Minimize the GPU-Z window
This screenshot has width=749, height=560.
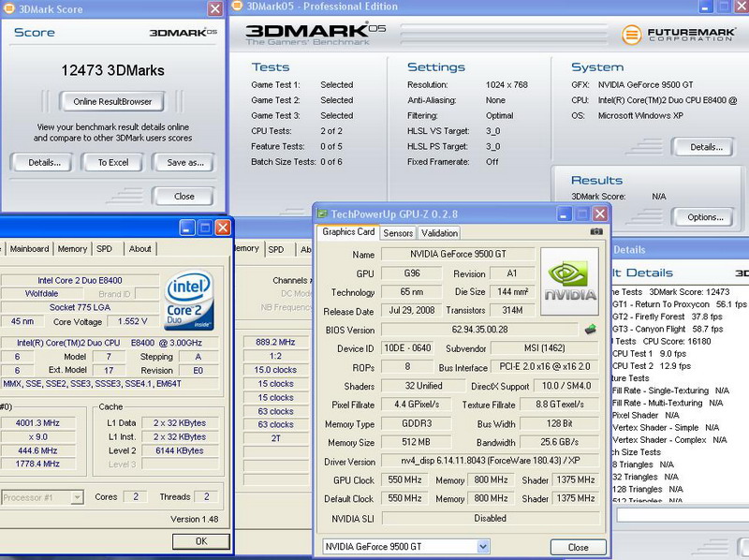[x=565, y=214]
